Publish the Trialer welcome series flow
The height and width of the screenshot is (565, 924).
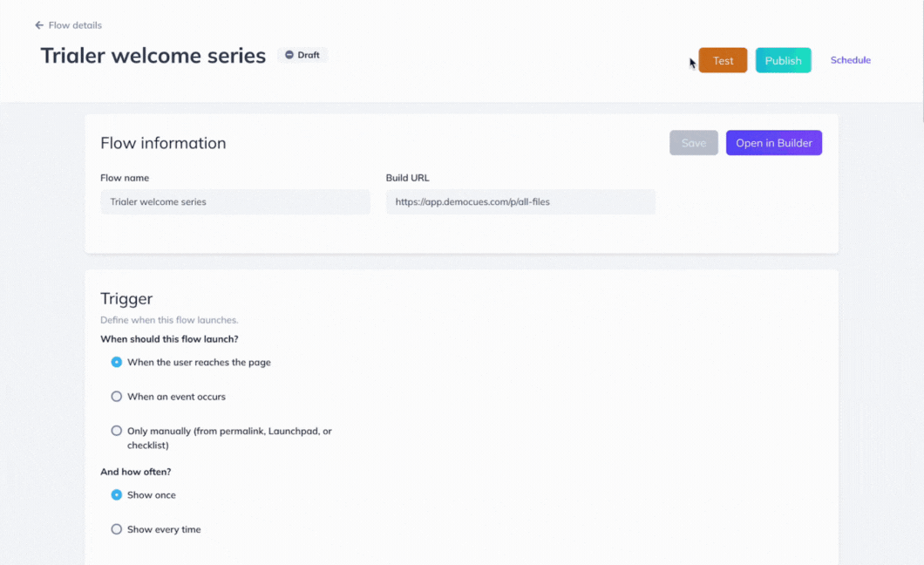[783, 60]
